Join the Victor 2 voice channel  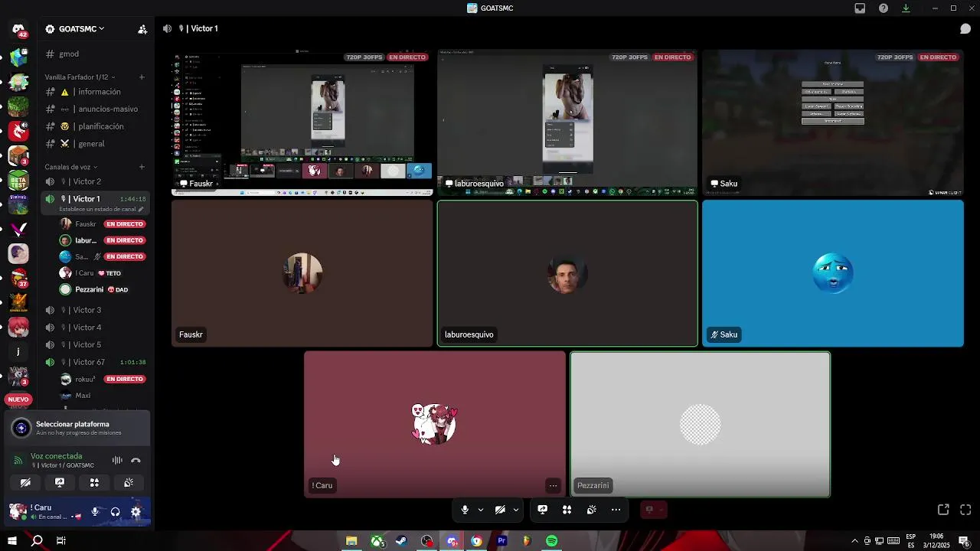click(x=96, y=181)
